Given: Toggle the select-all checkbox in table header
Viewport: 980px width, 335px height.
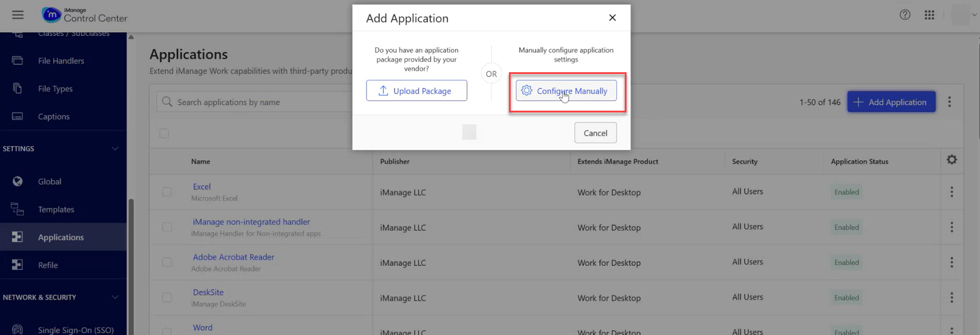Looking at the screenshot, I should 164,134.
